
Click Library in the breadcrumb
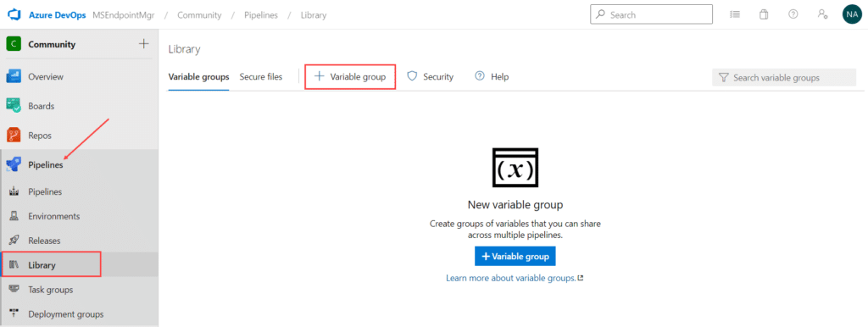tap(314, 15)
